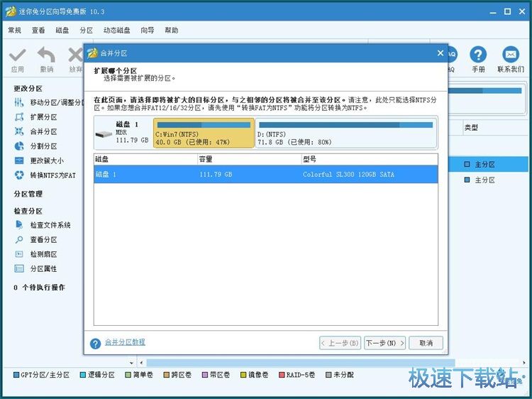
Task: Click the 镜像卷 legend swatch
Action: (243, 375)
